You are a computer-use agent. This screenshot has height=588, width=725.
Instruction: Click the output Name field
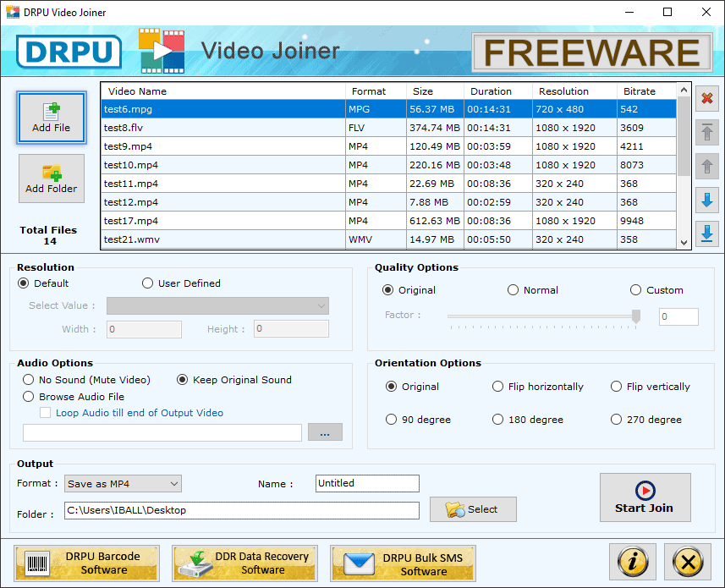[x=368, y=483]
